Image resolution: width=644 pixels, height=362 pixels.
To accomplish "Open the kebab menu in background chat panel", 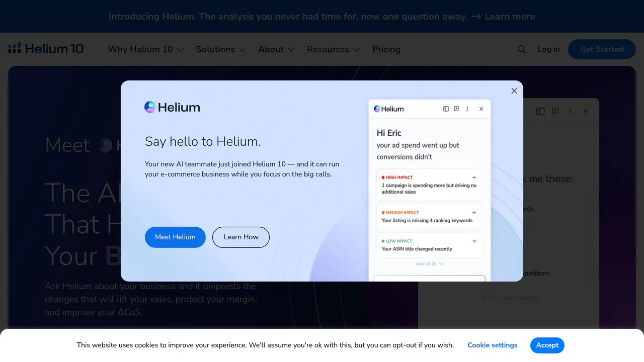I will 571,111.
